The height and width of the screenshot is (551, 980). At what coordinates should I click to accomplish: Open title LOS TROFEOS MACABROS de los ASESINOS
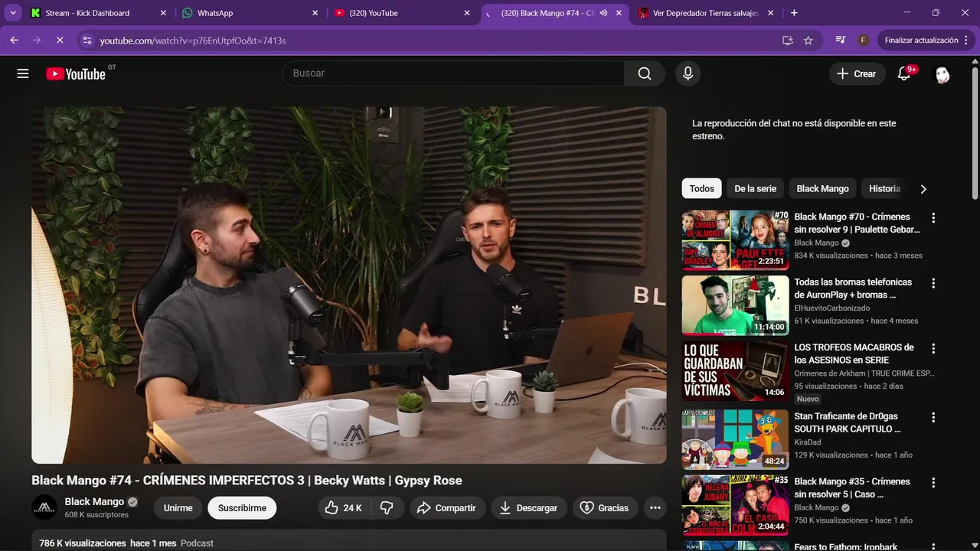[854, 354]
